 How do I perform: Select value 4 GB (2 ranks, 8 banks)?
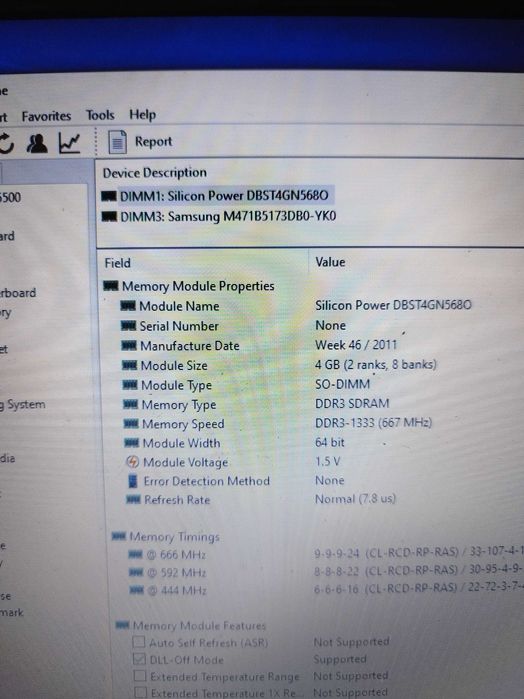(x=375, y=365)
